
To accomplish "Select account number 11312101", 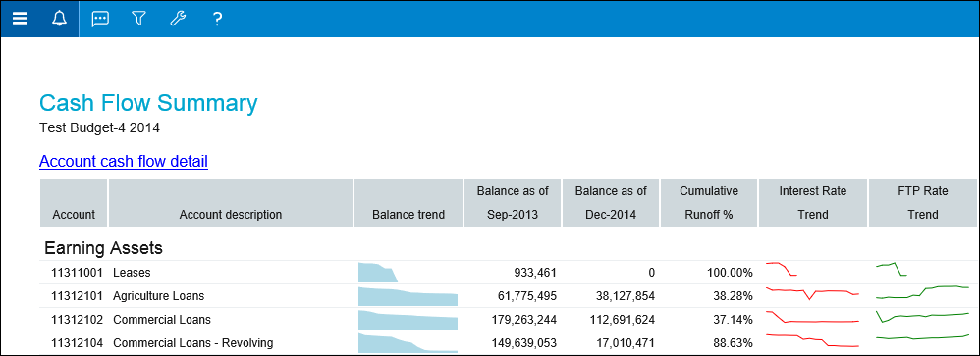I will [77, 296].
